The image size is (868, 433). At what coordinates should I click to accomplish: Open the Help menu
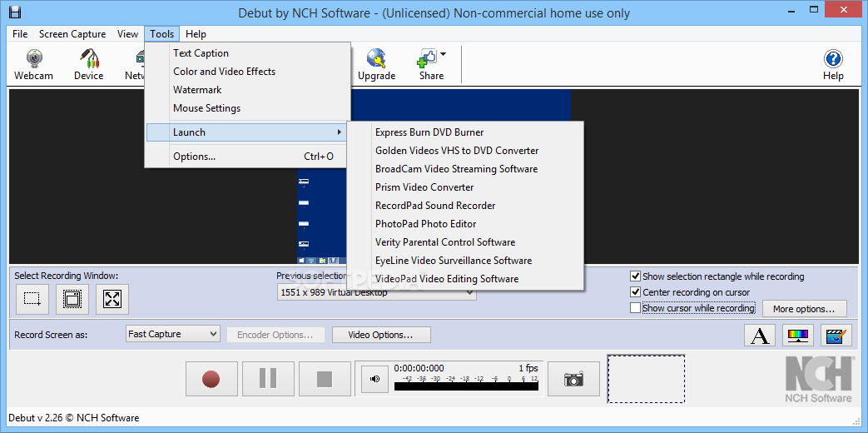point(196,34)
